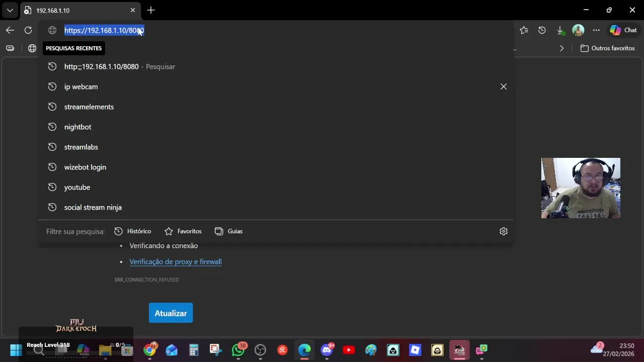Open Windows Start menu

16,350
